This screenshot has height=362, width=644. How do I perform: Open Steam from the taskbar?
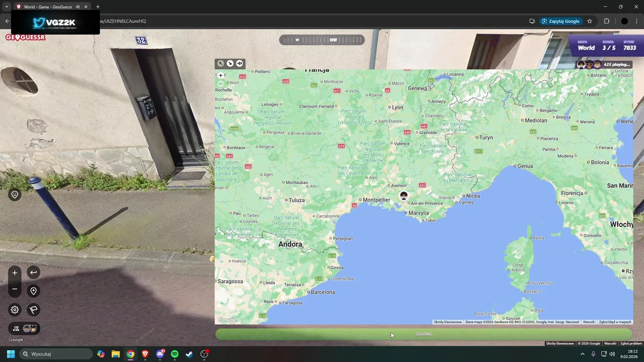tap(189, 354)
